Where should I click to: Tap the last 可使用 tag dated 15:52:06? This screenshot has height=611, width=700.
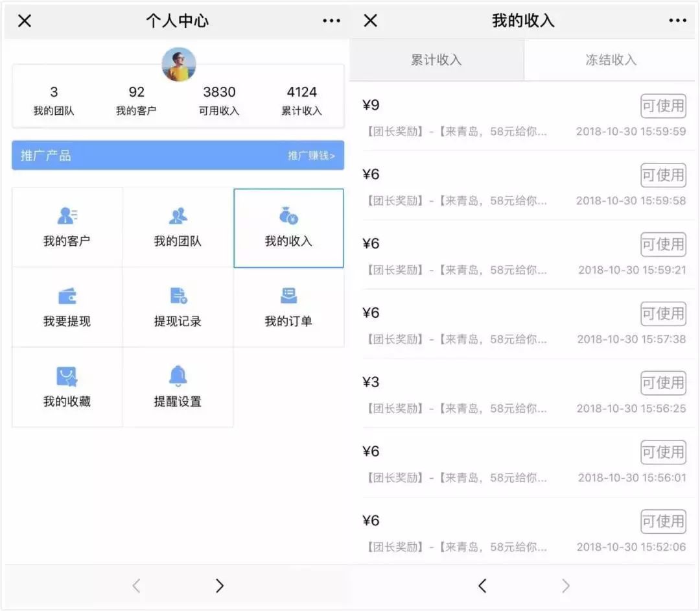pos(663,521)
